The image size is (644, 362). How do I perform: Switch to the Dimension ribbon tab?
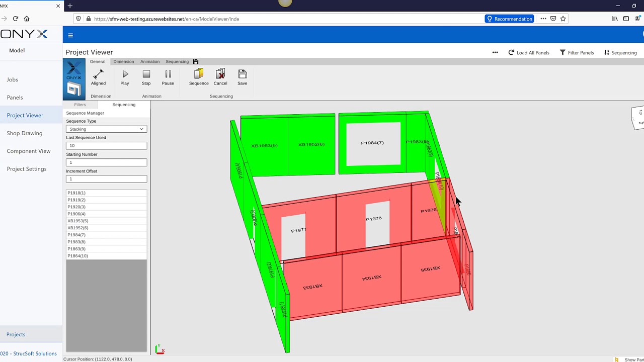(124, 61)
